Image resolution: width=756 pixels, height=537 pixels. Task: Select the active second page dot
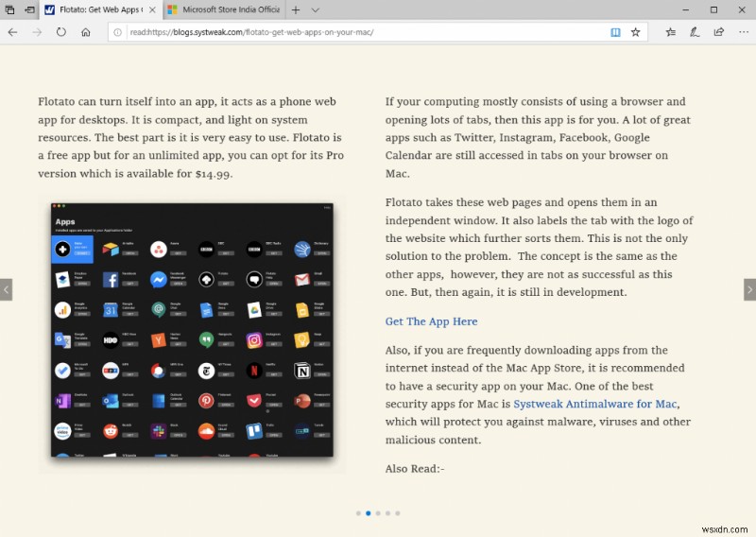tap(368, 512)
